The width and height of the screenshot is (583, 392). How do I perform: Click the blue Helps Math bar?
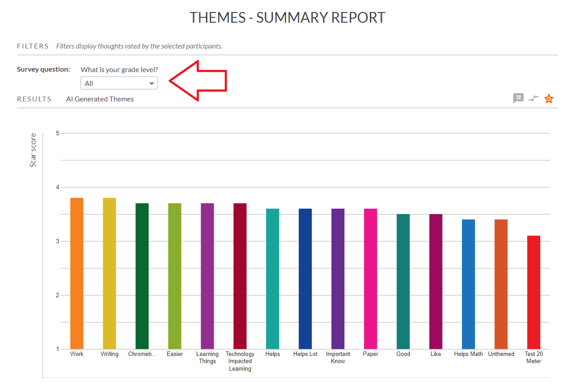pyautogui.click(x=469, y=284)
